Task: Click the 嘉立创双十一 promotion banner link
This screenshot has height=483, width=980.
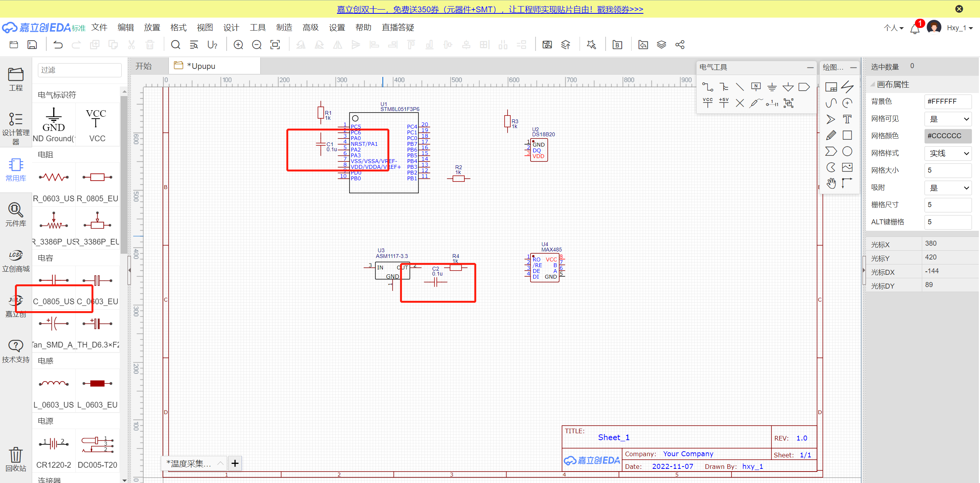Action: [490, 9]
